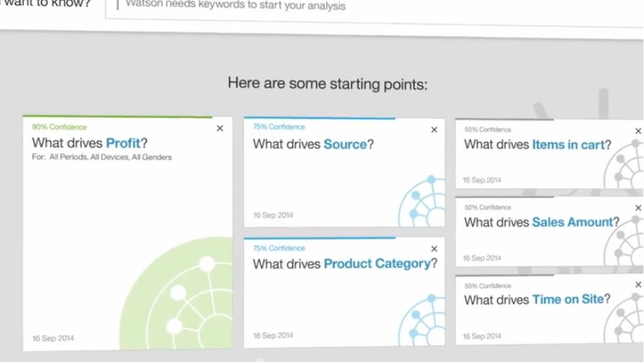Click the green confidence bar atop the Profit card

coord(118,116)
